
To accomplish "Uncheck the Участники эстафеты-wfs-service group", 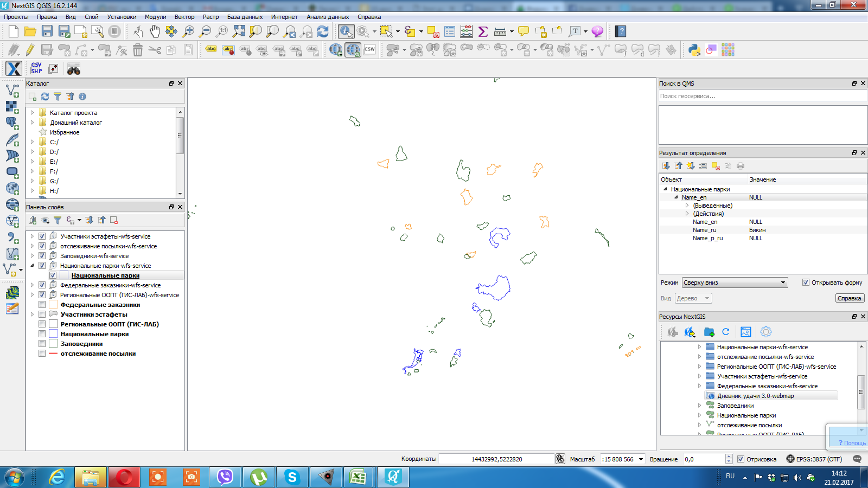I will (42, 236).
